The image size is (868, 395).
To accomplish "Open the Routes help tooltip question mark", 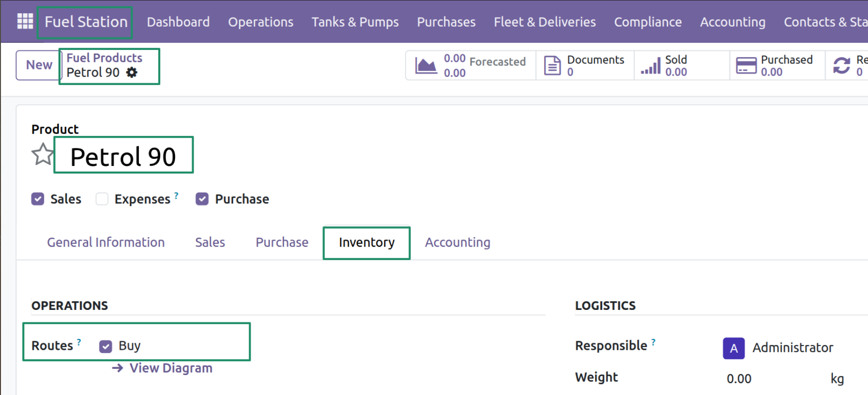I will [x=79, y=342].
